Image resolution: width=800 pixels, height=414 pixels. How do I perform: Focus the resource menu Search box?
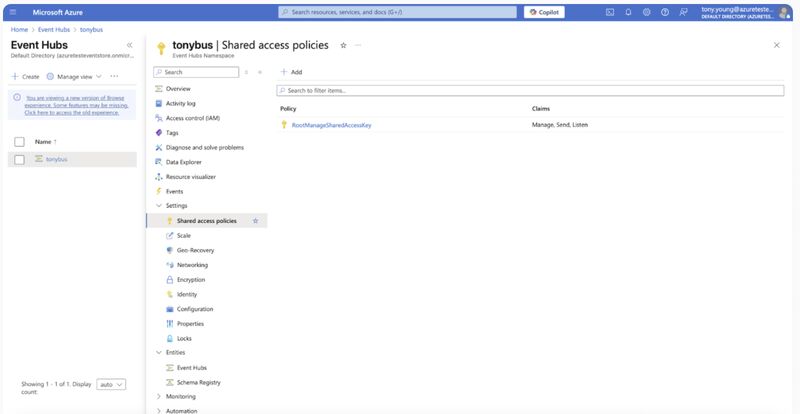[196, 72]
